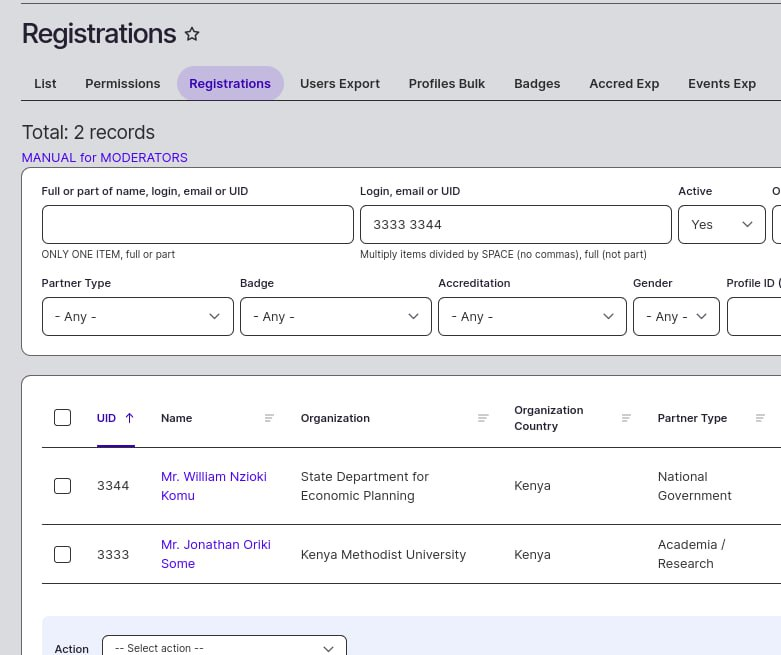
Task: Focus the name, login, email search field
Action: coord(198,225)
